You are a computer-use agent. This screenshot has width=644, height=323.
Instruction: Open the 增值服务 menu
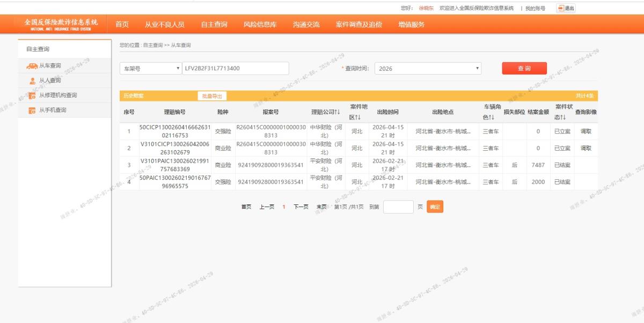coord(411,25)
